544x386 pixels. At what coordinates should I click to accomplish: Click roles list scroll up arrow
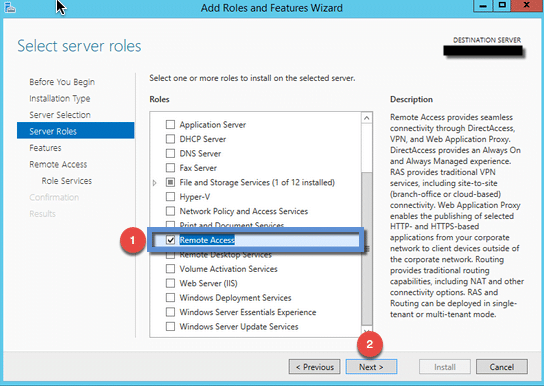coord(367,118)
